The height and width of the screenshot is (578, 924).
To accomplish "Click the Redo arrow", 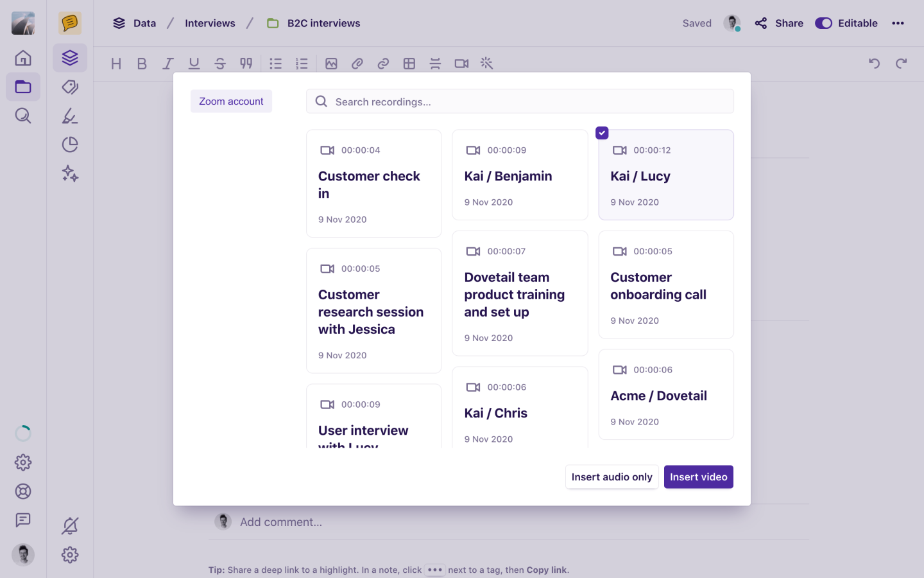I will [x=902, y=64].
